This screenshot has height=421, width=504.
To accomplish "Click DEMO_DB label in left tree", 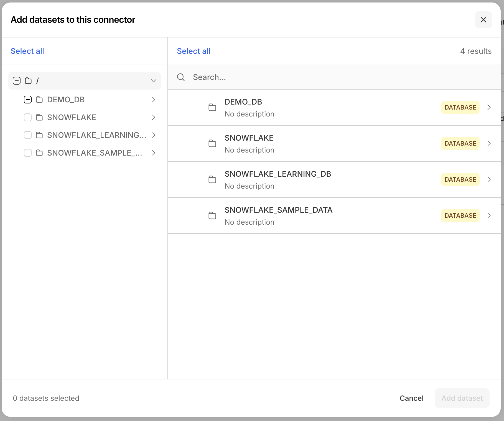I will pyautogui.click(x=66, y=100).
